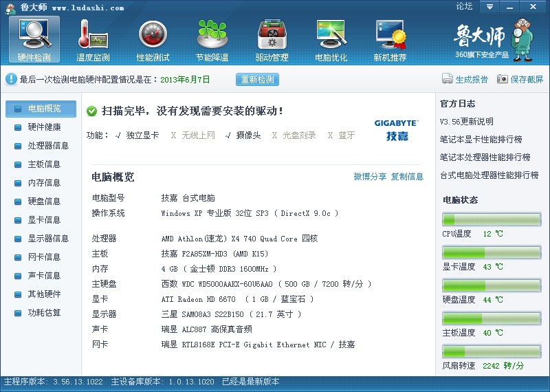The width and height of the screenshot is (550, 392).
Task: Click the 蓝牙 feature indicator
Action: tap(341, 135)
